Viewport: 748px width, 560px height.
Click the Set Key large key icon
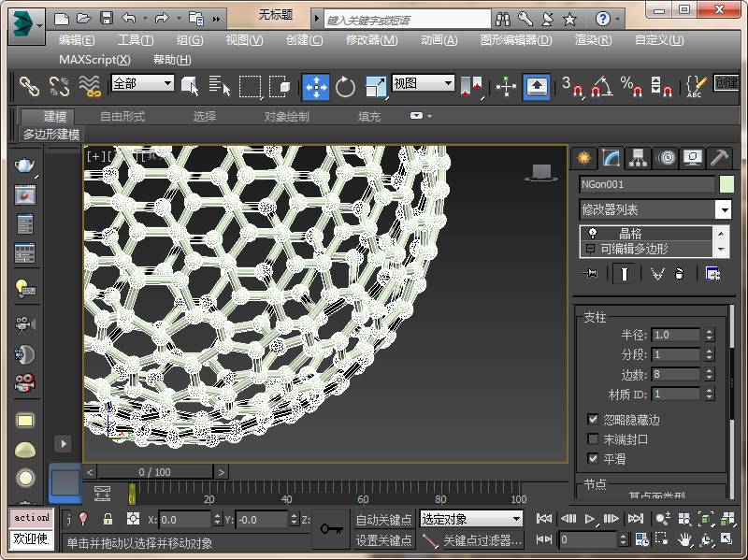click(x=332, y=529)
